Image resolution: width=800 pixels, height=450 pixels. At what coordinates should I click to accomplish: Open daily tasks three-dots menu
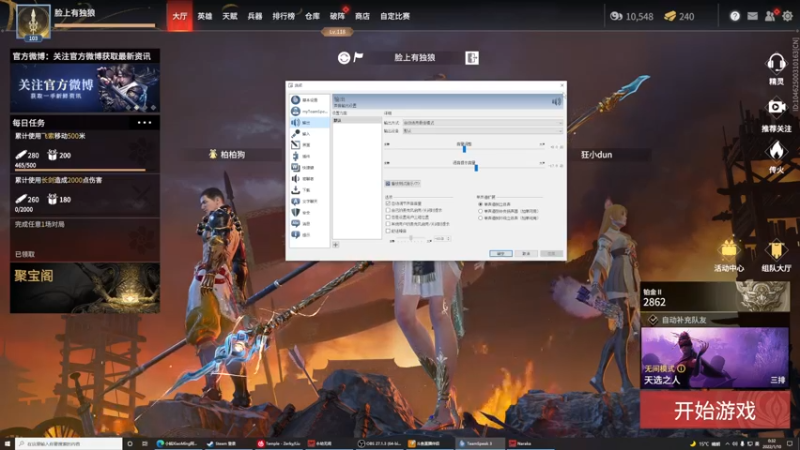click(x=144, y=122)
